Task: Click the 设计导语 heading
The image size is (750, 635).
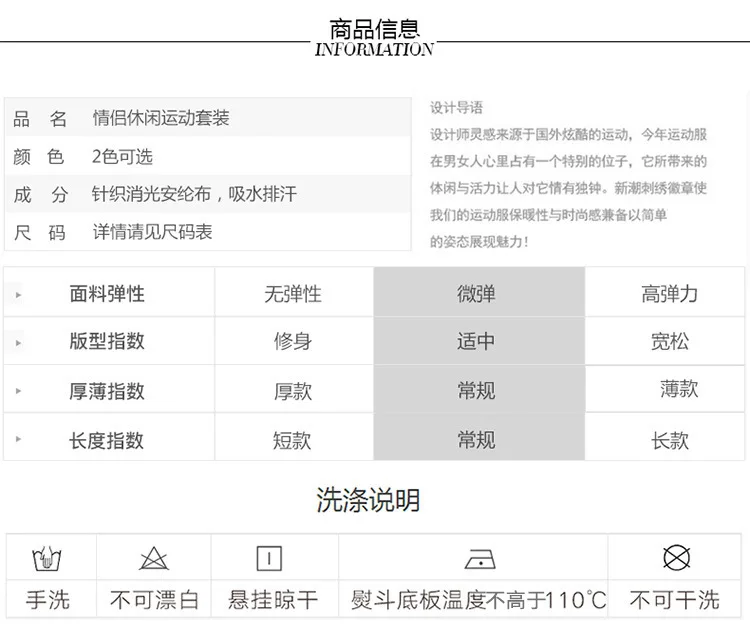Action: (456, 108)
